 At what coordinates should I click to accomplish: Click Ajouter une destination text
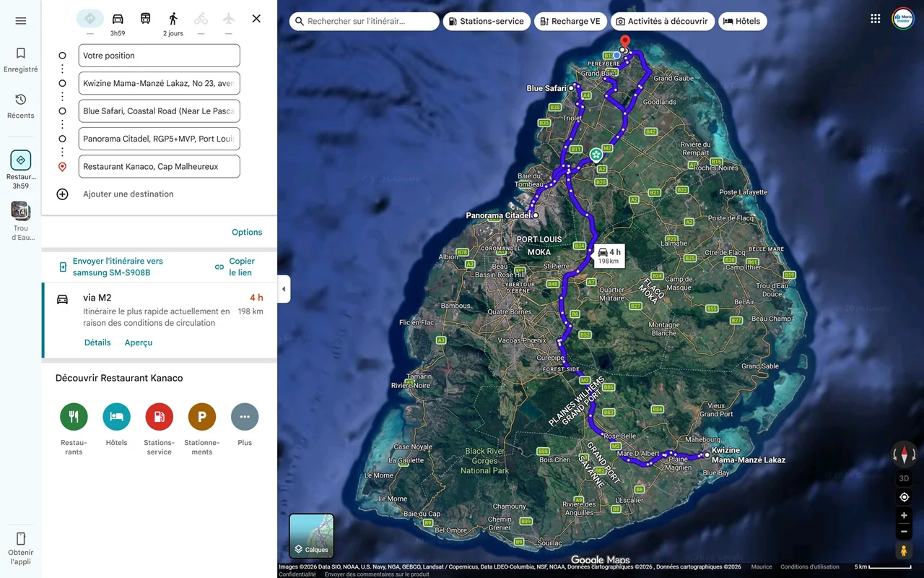(x=128, y=194)
